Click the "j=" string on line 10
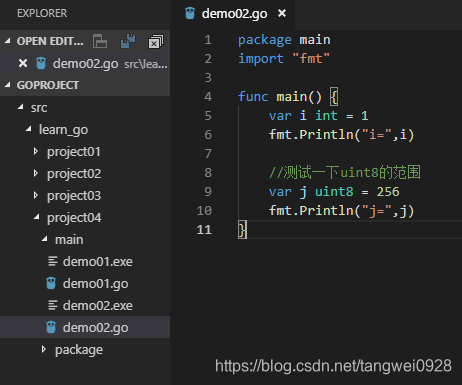Viewport: 462px width, 385px height. (376, 211)
